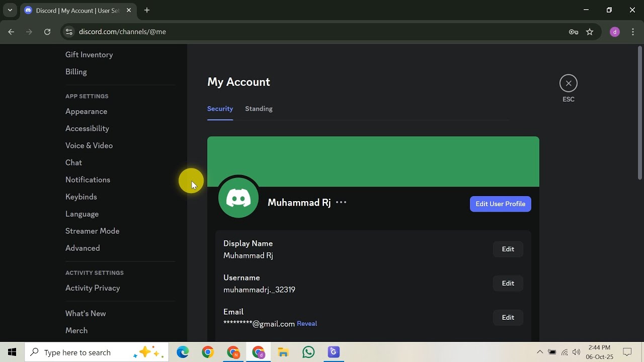The image size is (644, 362).
Task: Expand the tab search dropdown arrow
Action: coord(10,10)
